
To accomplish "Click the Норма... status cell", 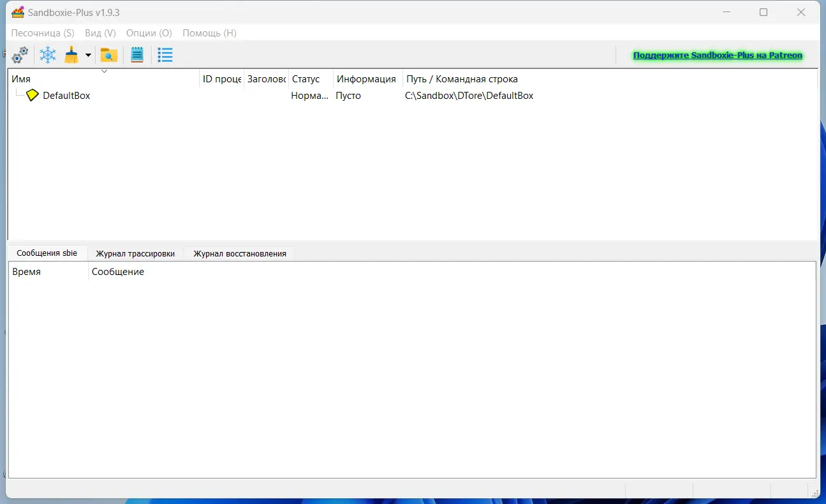I will 309,96.
